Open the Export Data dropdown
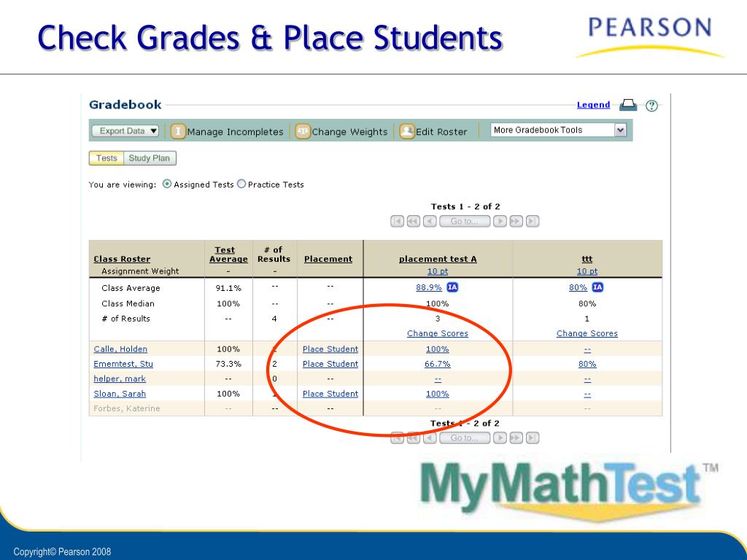The image size is (747, 560). 125,131
